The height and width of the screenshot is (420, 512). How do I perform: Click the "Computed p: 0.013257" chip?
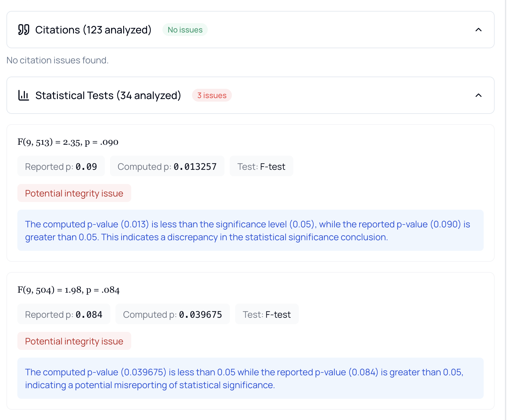pyautogui.click(x=167, y=167)
